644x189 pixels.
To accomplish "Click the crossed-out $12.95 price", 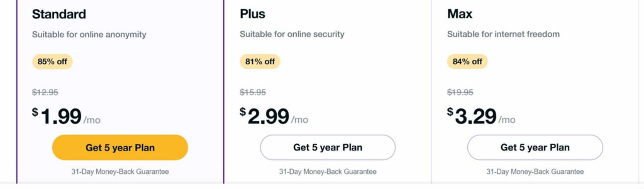I will point(45,92).
